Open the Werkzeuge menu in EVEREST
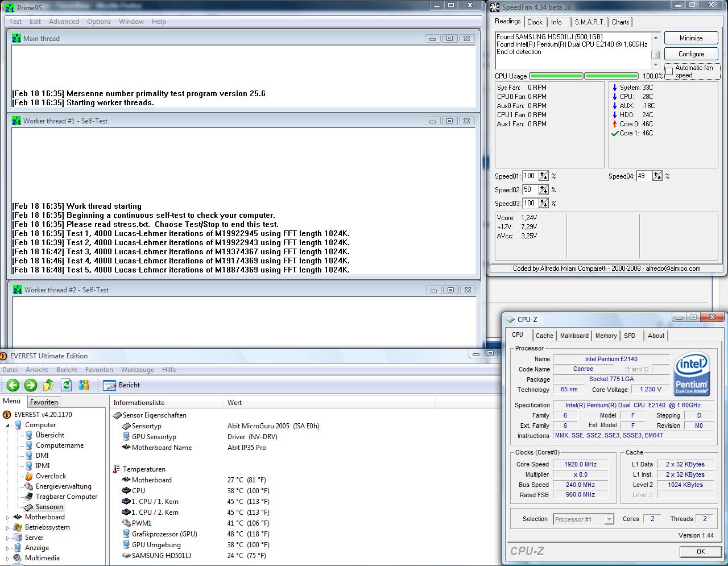This screenshot has height=566, width=728. point(137,370)
